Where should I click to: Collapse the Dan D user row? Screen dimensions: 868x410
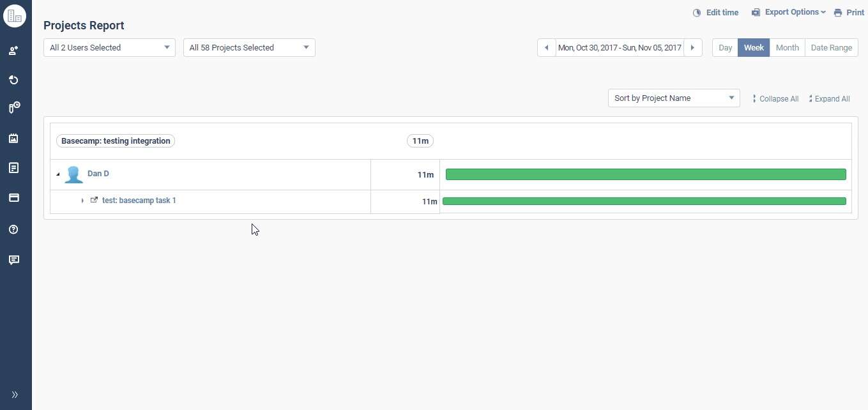tap(57, 173)
